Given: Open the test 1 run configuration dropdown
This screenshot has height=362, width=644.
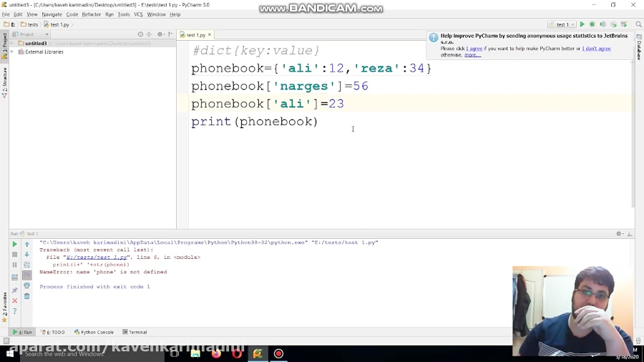Looking at the screenshot, I should [x=562, y=24].
